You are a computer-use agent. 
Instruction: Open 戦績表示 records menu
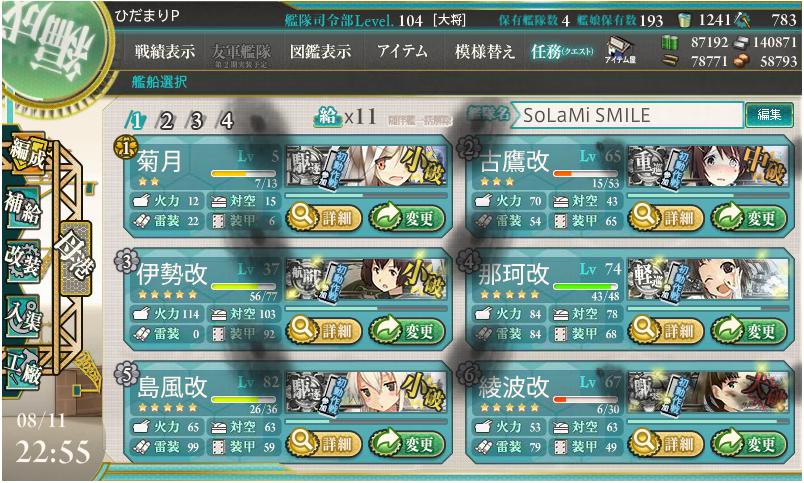click(x=165, y=51)
